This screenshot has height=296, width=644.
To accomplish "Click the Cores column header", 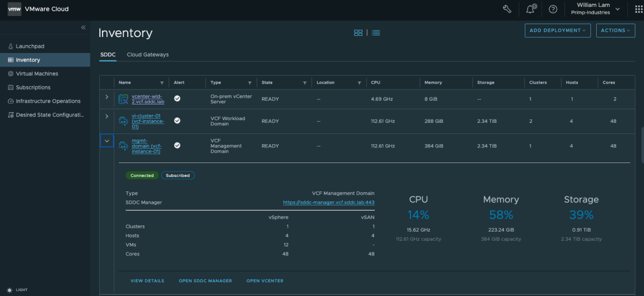I will pos(609,83).
